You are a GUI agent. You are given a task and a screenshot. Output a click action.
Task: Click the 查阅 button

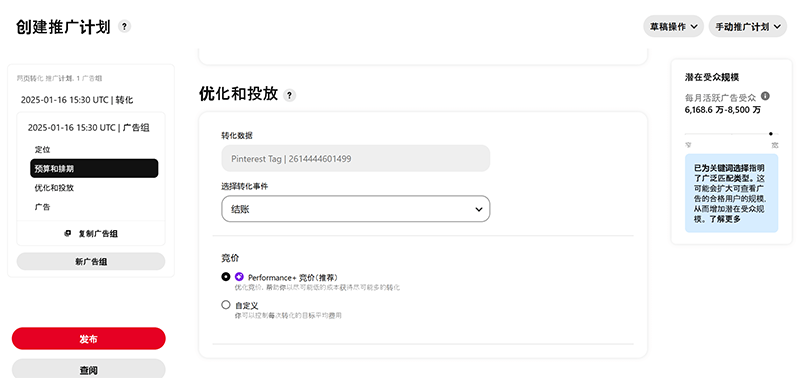tap(89, 369)
